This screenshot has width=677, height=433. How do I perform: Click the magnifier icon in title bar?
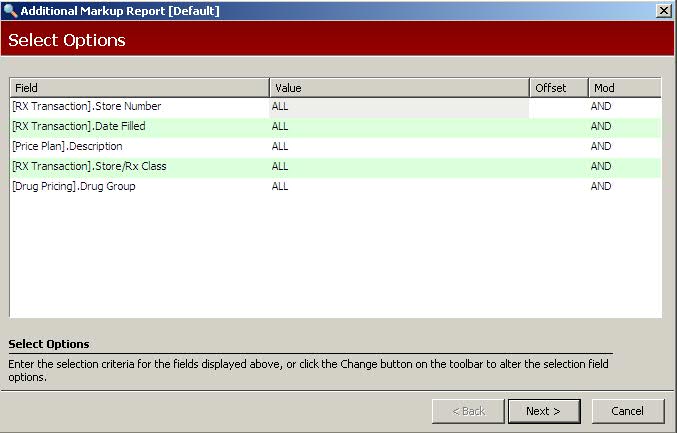click(x=10, y=10)
